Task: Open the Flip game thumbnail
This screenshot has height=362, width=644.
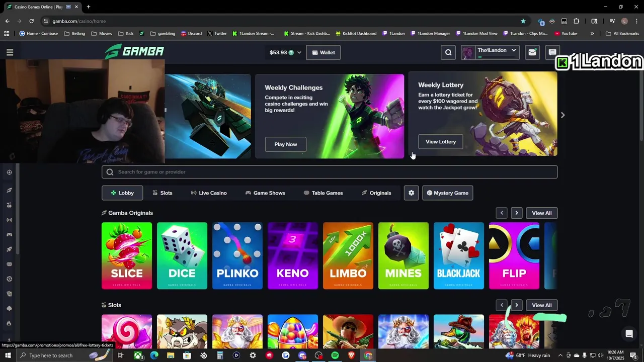Action: pos(514,256)
